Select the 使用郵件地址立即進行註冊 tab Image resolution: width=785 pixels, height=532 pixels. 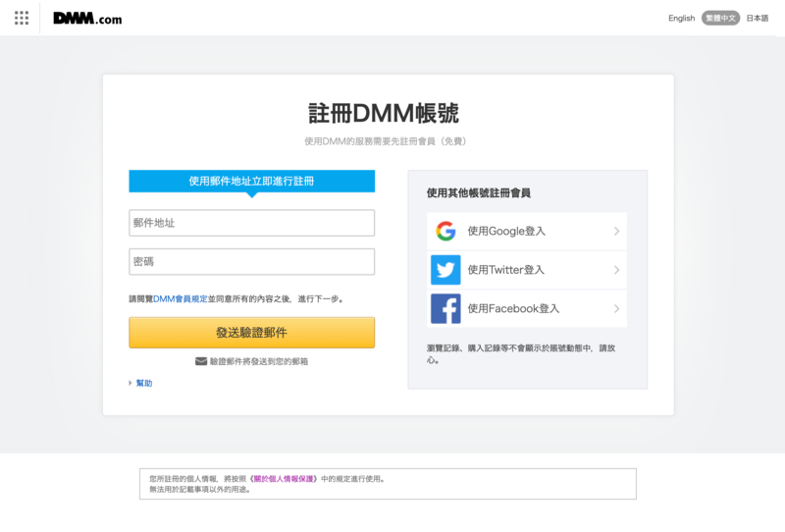pos(252,181)
